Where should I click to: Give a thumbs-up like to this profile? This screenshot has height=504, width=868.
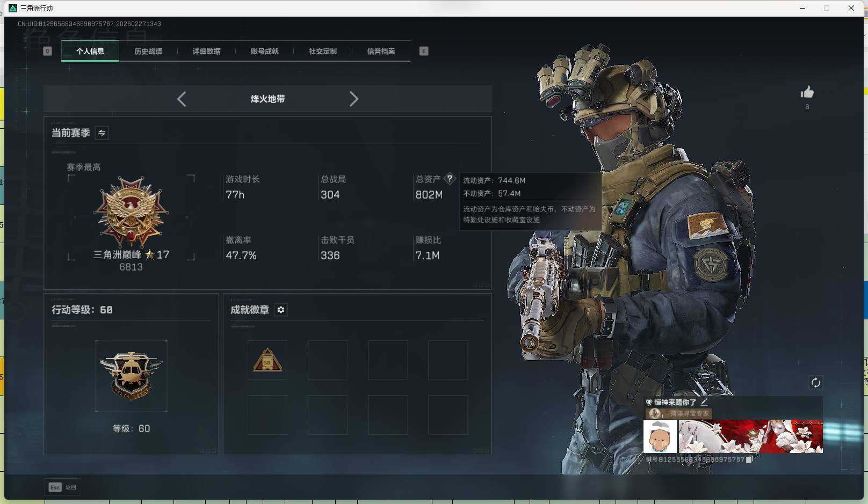point(807,92)
